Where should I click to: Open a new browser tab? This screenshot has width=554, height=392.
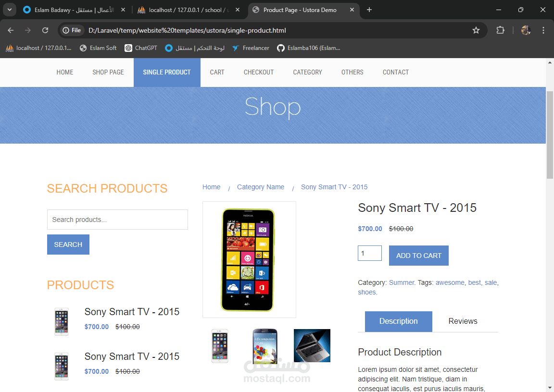click(x=369, y=10)
